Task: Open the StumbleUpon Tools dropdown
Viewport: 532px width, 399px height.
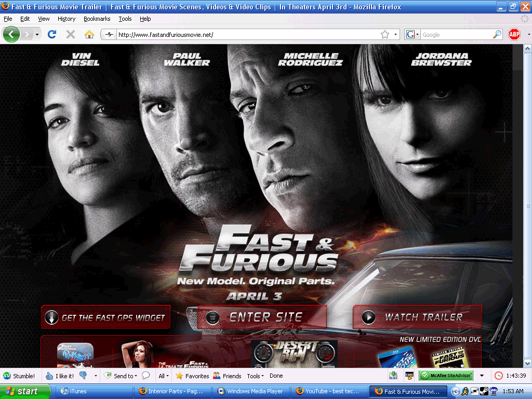Action: (x=255, y=376)
